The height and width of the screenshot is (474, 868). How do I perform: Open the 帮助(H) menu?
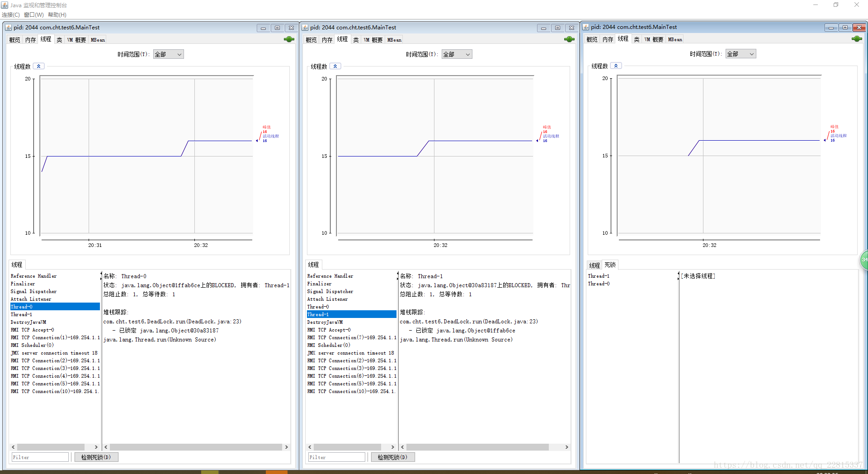click(x=57, y=15)
